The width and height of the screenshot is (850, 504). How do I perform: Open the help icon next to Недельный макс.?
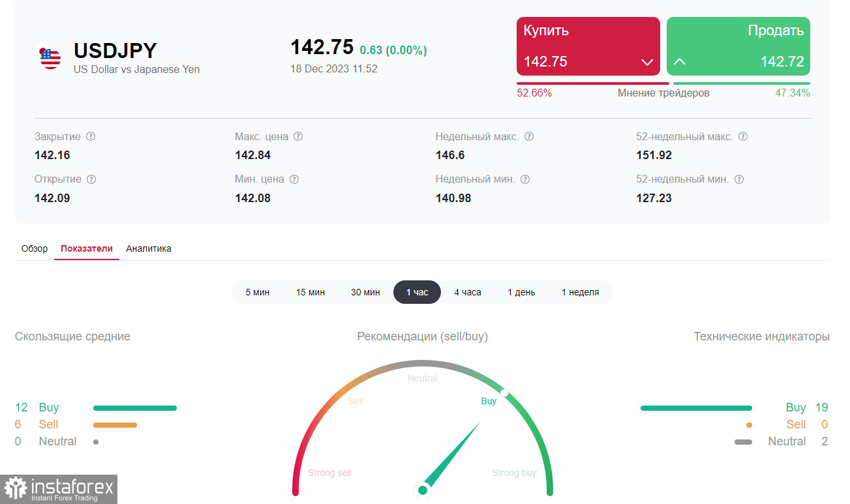(x=529, y=137)
